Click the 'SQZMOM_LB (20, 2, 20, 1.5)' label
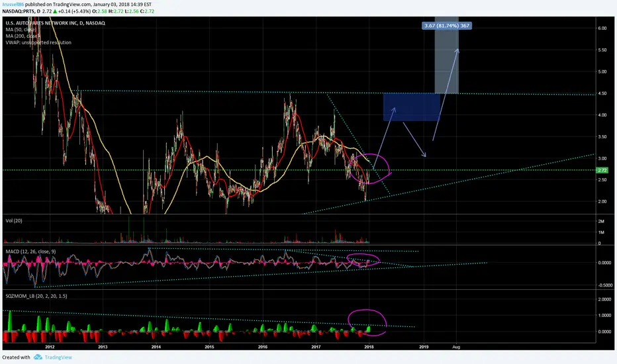 pyautogui.click(x=36, y=296)
